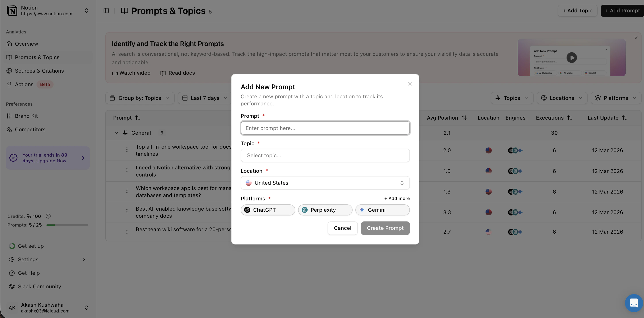Toggle the Gemini platform chip
The width and height of the screenshot is (644, 318).
[x=382, y=210]
